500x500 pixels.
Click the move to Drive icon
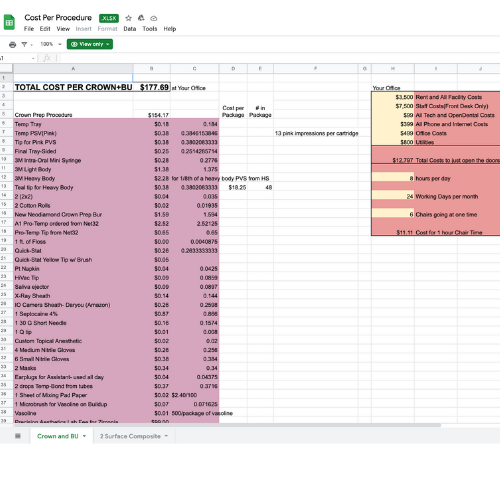point(141,18)
